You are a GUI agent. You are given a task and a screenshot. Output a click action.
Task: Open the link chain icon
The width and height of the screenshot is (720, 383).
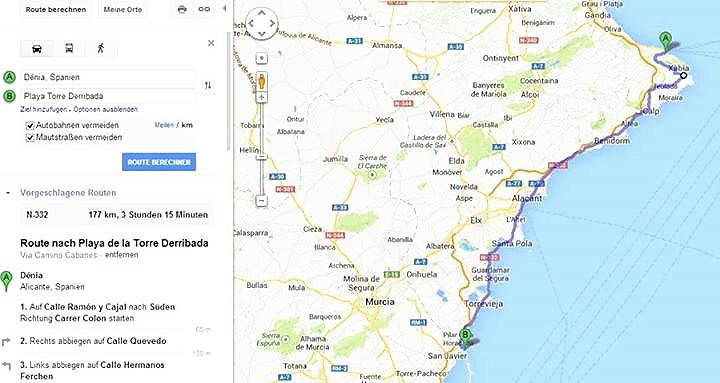(204, 9)
